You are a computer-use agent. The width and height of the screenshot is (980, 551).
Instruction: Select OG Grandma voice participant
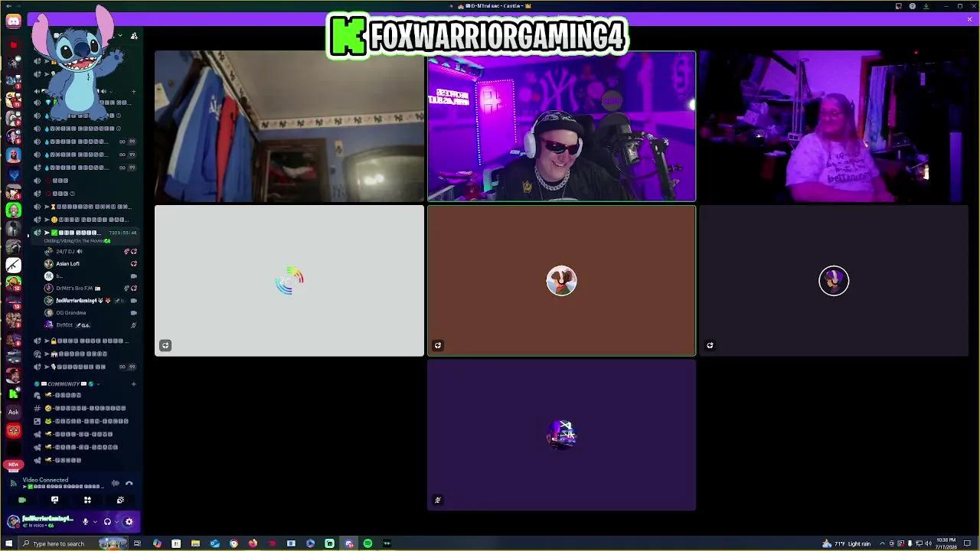coord(90,312)
